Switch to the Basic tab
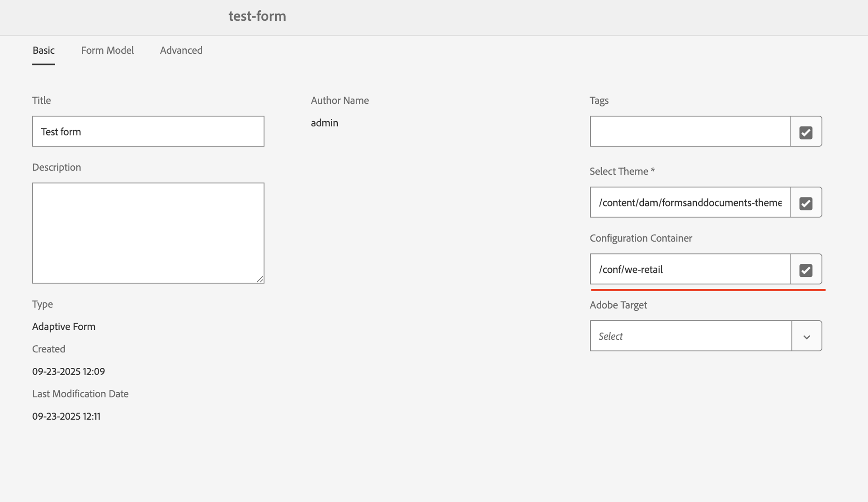Viewport: 868px width, 502px height. (x=43, y=51)
